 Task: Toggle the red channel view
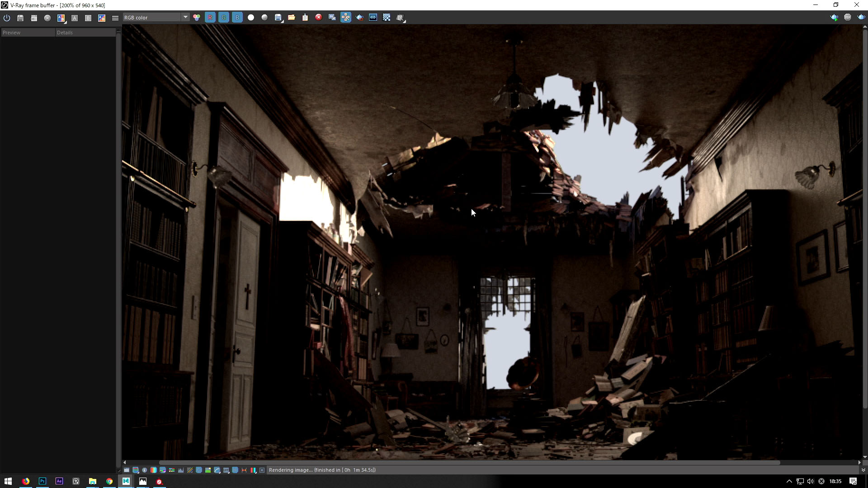[210, 18]
